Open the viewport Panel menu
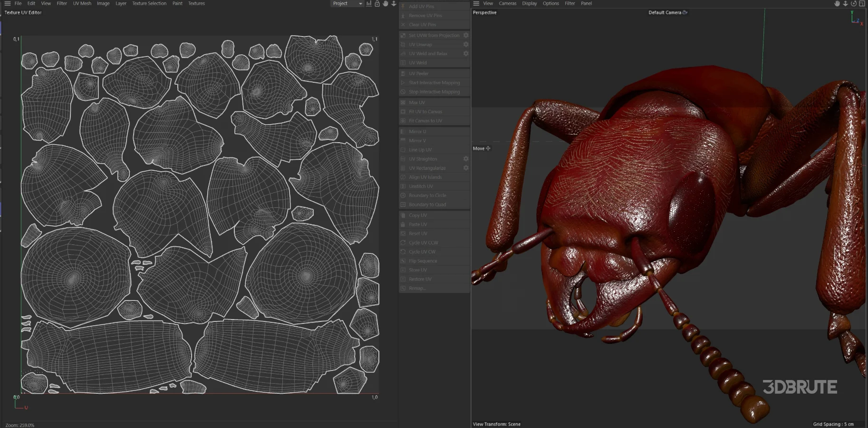The width and height of the screenshot is (868, 428). (x=586, y=3)
